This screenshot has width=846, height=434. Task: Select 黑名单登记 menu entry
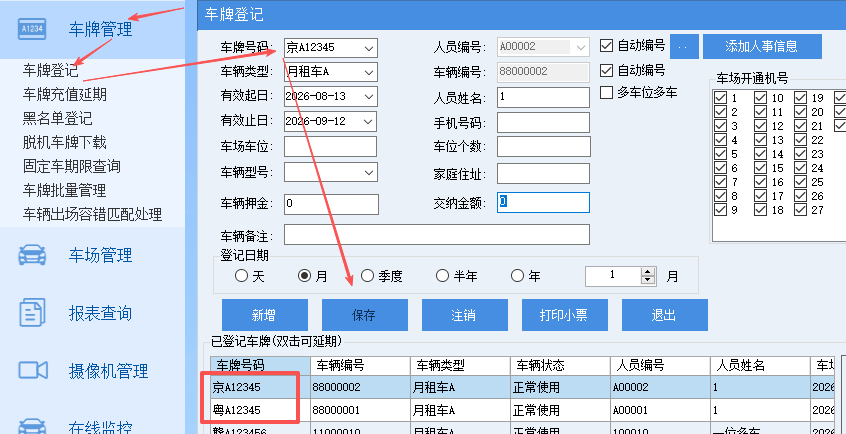point(57,118)
